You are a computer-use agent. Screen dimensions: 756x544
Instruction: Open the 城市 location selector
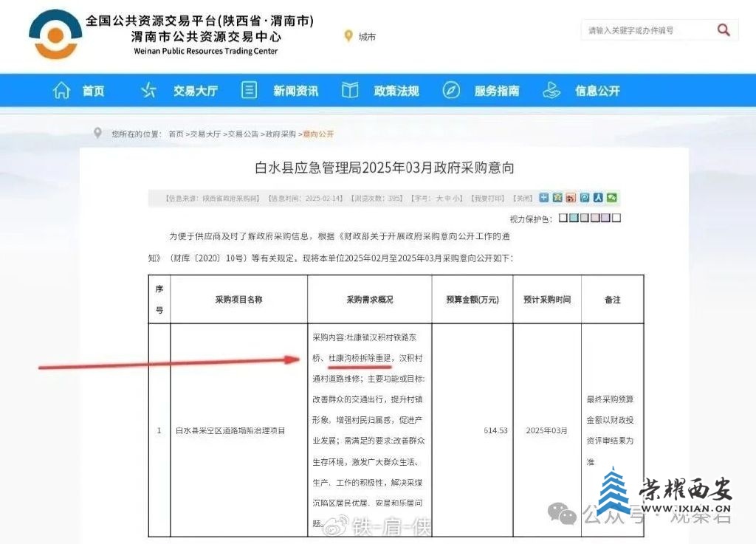360,37
